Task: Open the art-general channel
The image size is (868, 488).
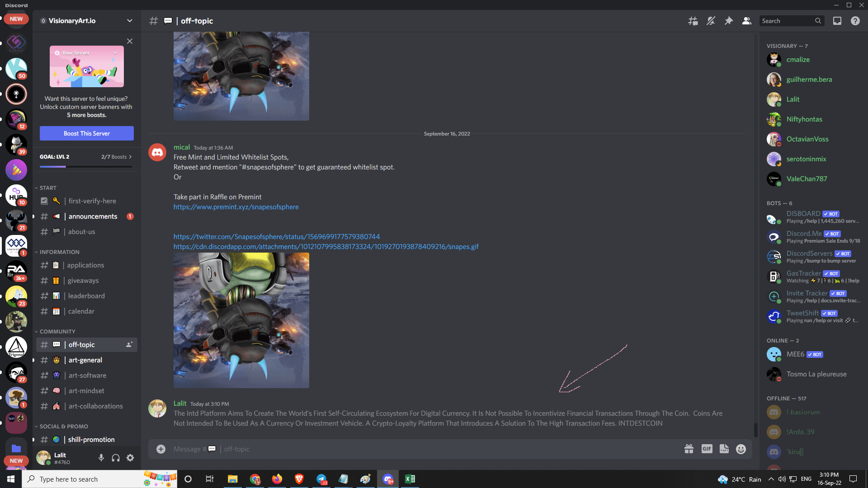Action: [87, 360]
